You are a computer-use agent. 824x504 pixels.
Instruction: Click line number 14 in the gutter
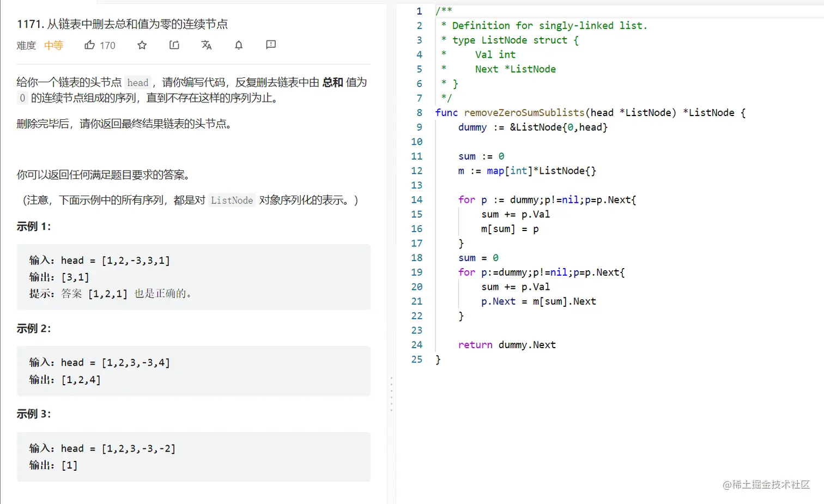[x=417, y=200]
